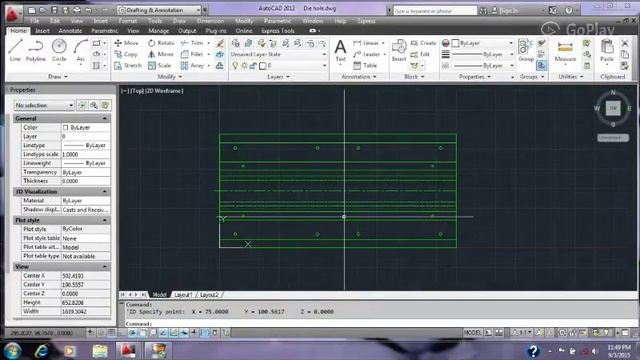Open the ByLayer object color dropdown
The height and width of the screenshot is (360, 640).
[482, 43]
